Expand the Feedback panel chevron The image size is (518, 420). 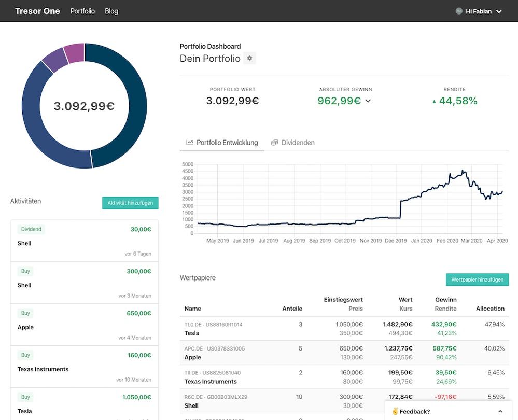point(500,411)
